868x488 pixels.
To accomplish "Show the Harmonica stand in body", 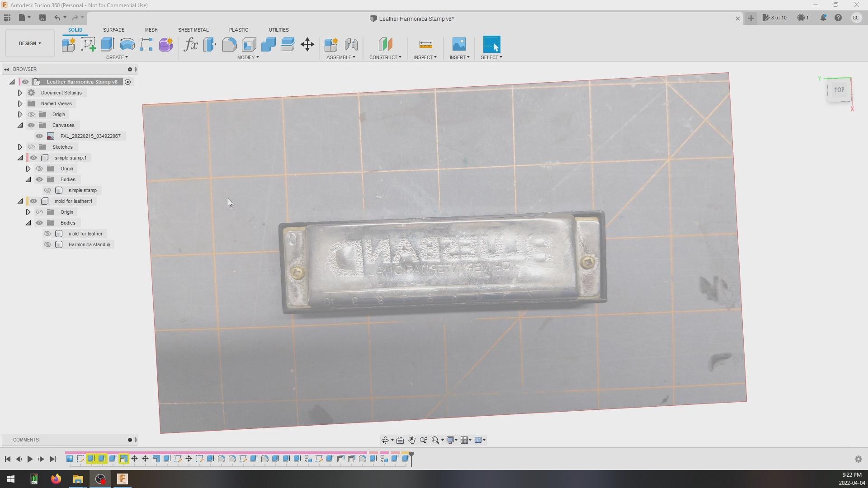I will tap(47, 244).
